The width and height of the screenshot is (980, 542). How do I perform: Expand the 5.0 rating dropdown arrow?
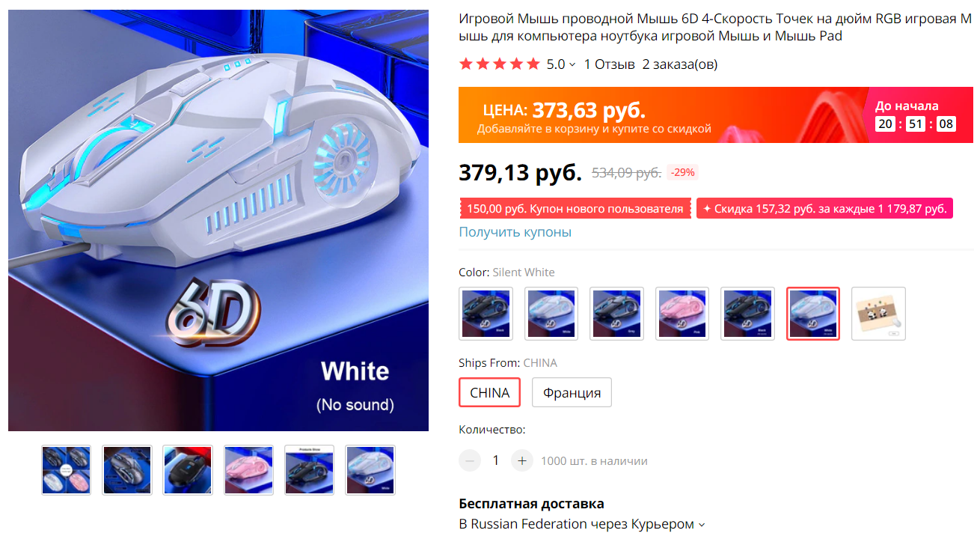(572, 64)
